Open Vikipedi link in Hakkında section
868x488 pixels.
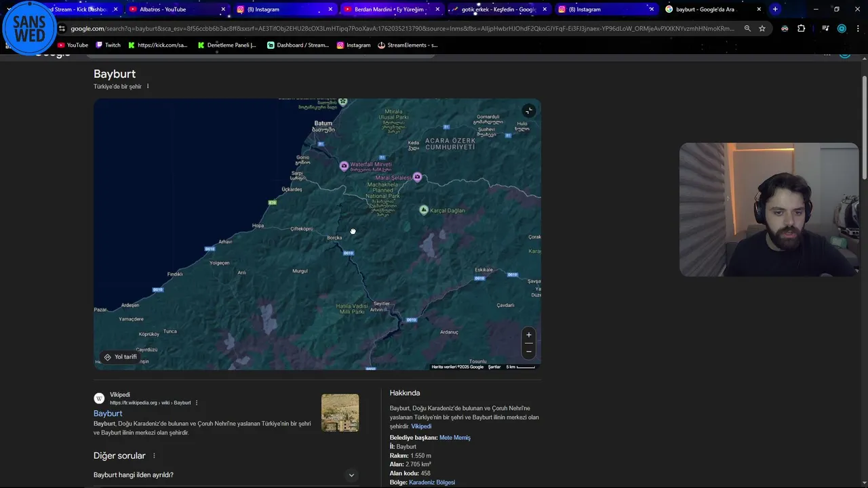point(421,426)
